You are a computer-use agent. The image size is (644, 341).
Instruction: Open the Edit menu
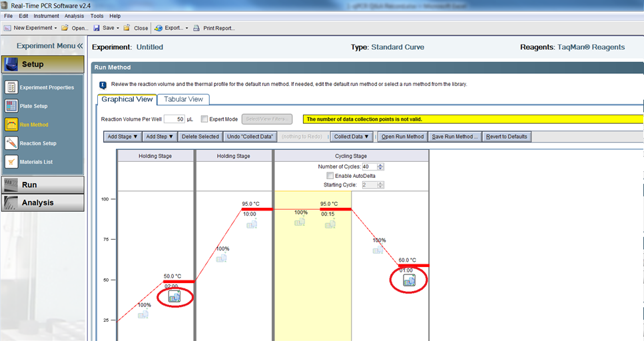pyautogui.click(x=23, y=16)
